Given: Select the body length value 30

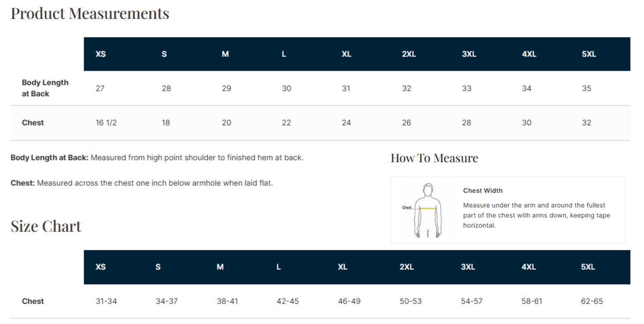Looking at the screenshot, I should tap(286, 88).
